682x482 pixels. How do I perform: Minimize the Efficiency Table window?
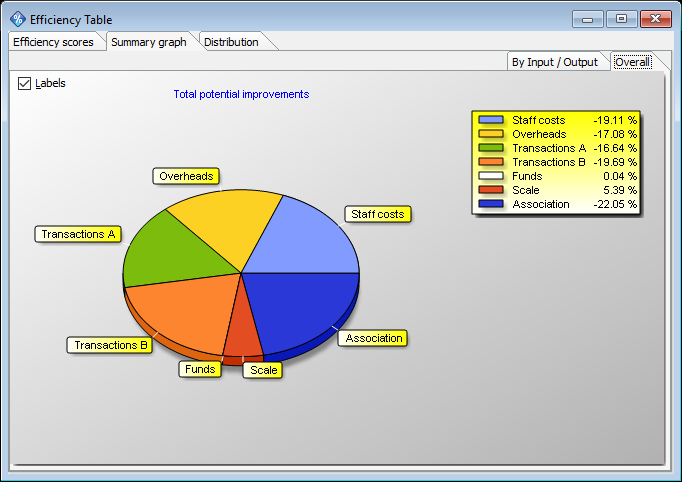(x=590, y=18)
